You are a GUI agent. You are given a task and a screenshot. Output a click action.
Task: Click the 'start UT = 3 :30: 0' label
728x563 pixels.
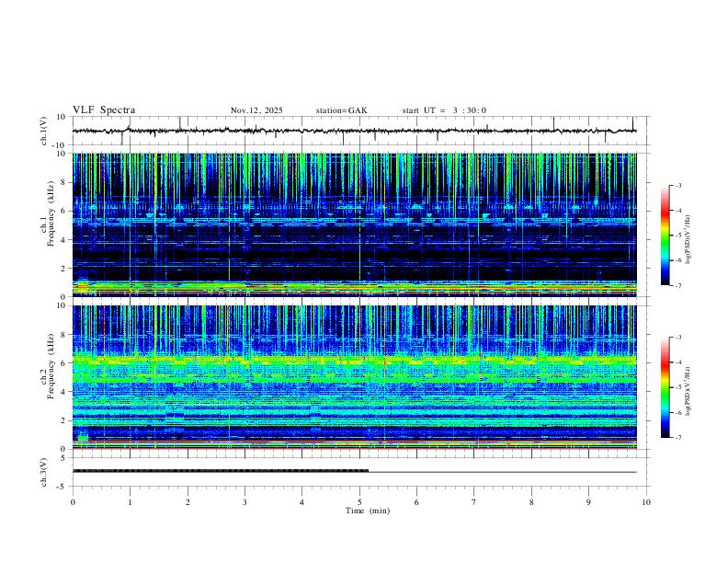tap(444, 110)
